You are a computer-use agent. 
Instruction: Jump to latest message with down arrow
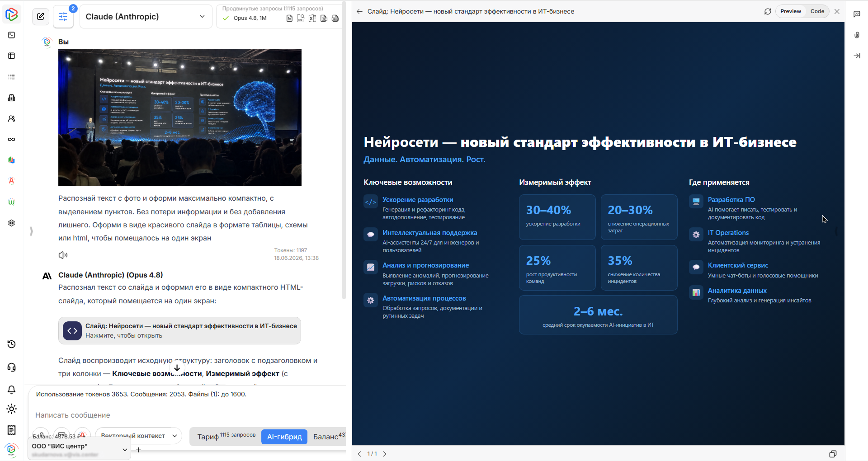[x=177, y=367]
